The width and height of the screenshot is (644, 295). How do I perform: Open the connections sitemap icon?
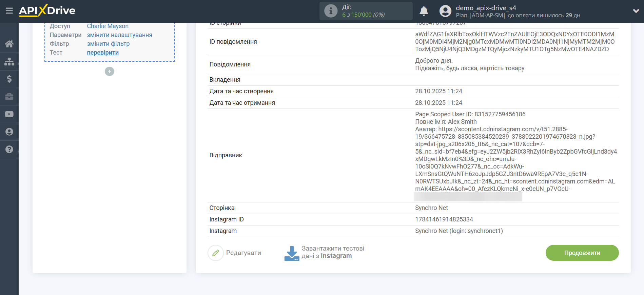pos(9,61)
